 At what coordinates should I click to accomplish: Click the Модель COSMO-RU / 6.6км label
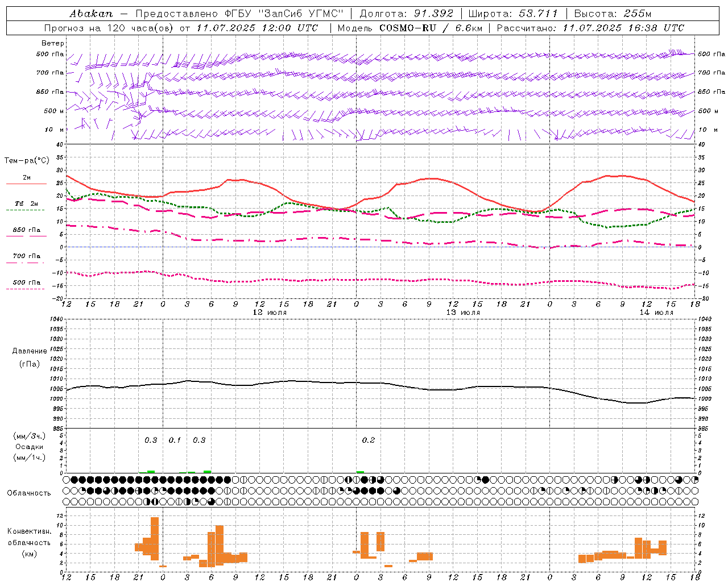point(410,27)
